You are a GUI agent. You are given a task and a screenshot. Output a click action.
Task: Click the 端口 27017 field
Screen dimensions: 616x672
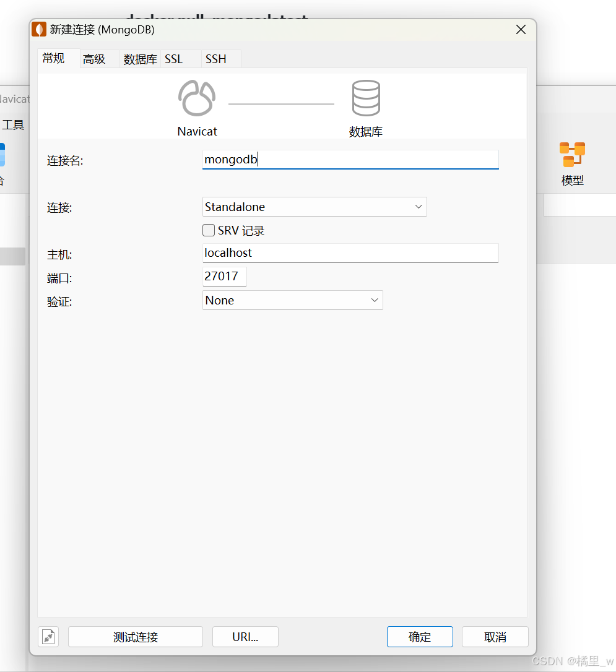point(224,277)
